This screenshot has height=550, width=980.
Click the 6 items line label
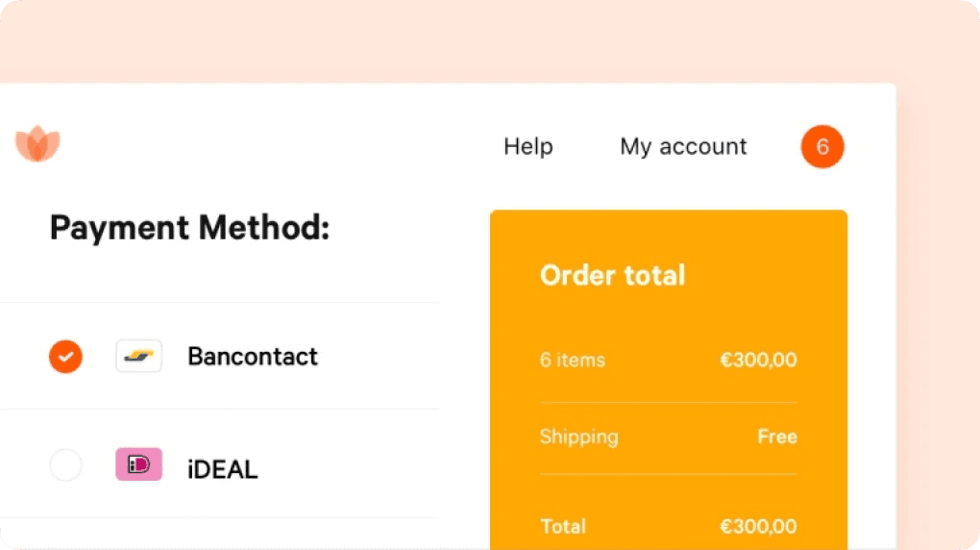tap(573, 360)
